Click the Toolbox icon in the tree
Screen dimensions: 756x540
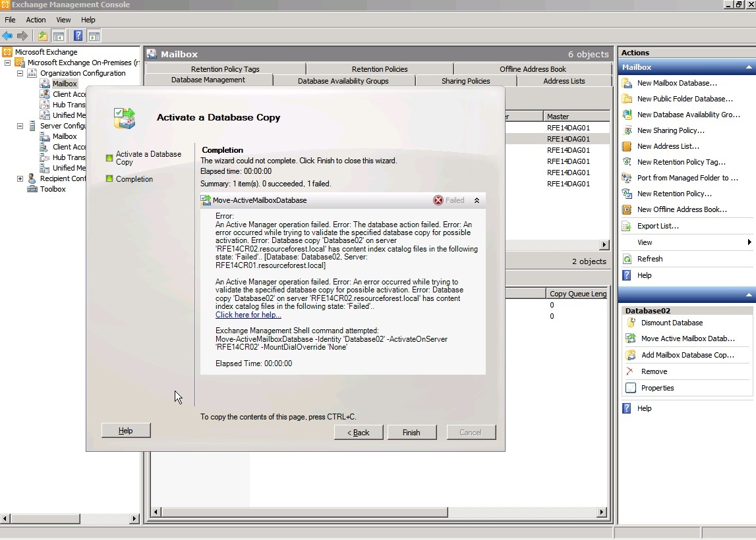(32, 189)
